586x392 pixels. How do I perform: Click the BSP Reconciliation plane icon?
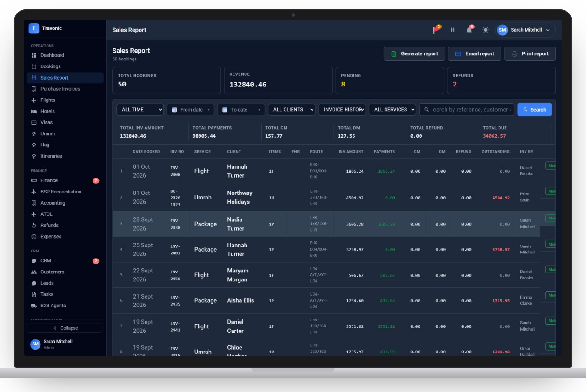(34, 192)
